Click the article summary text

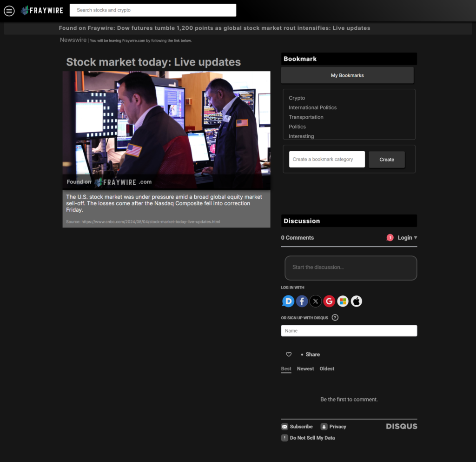click(x=164, y=203)
